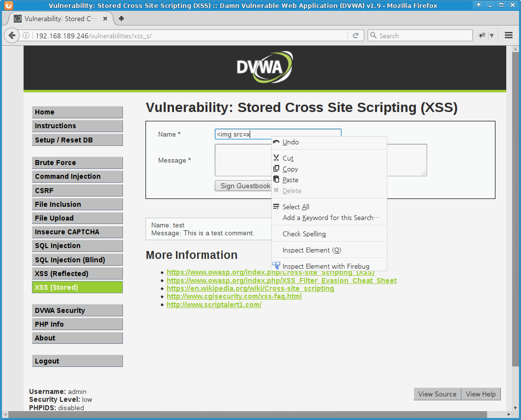Viewport: 521px width, 420px height.
Task: Open OWASP XSS Filter Evasion Cheat Sheet link
Action: (x=282, y=280)
